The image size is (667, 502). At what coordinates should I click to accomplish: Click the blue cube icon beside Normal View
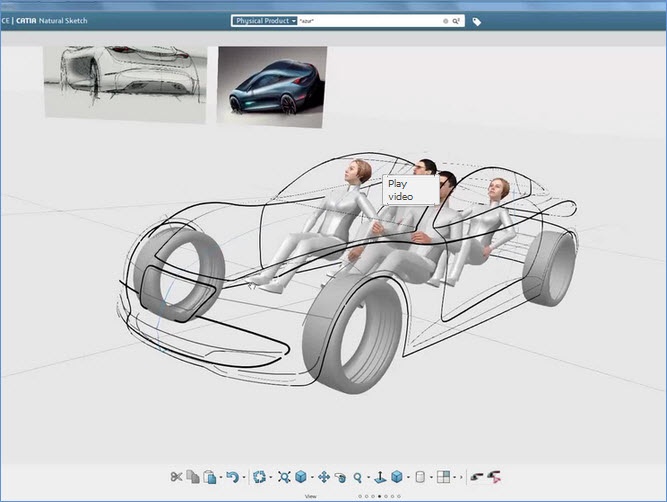click(396, 477)
